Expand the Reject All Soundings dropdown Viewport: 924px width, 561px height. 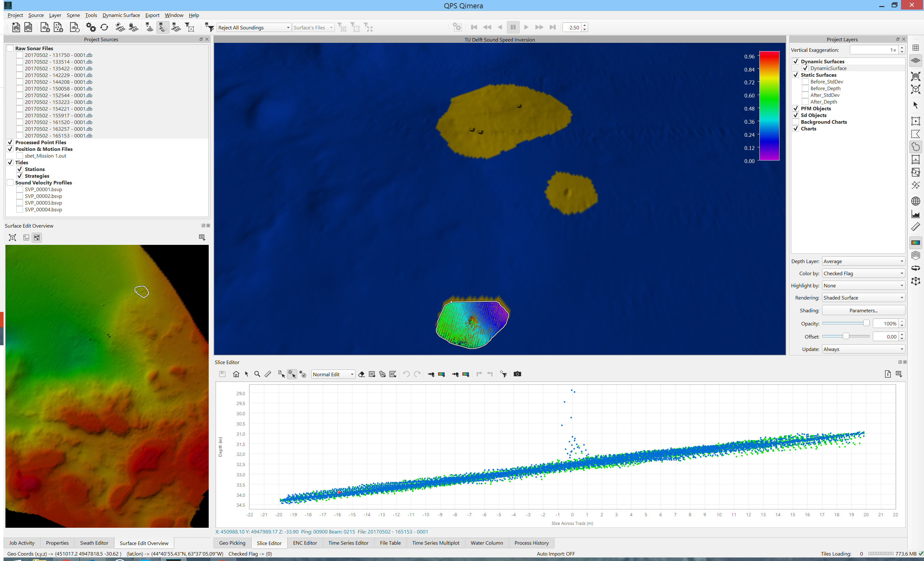[x=254, y=27]
